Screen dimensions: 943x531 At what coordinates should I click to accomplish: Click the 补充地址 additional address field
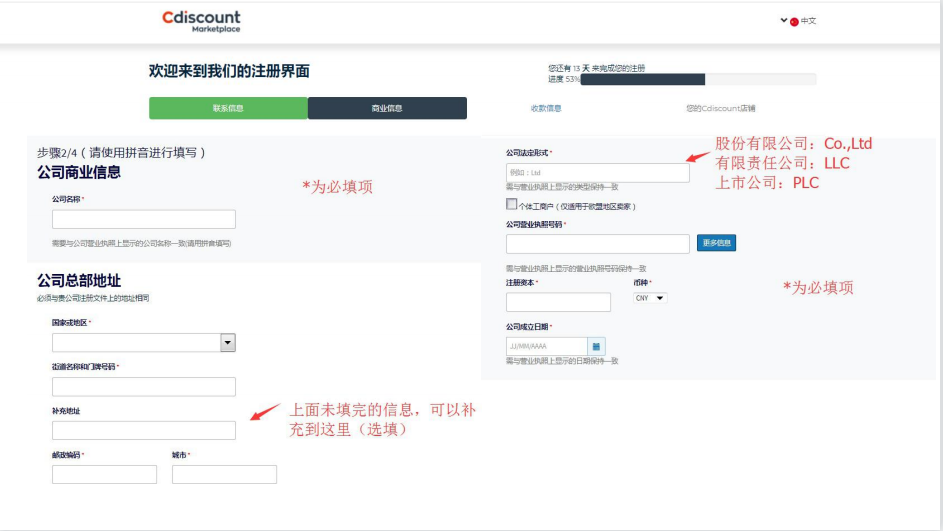144,430
